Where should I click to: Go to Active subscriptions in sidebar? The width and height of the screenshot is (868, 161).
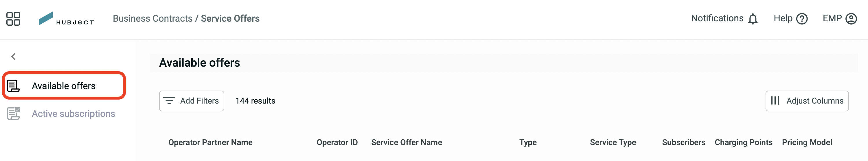point(73,114)
